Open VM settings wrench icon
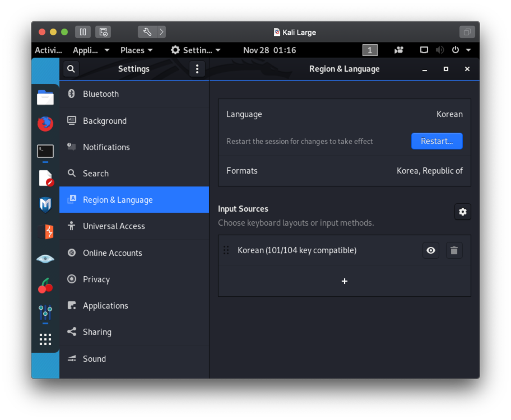 147,32
